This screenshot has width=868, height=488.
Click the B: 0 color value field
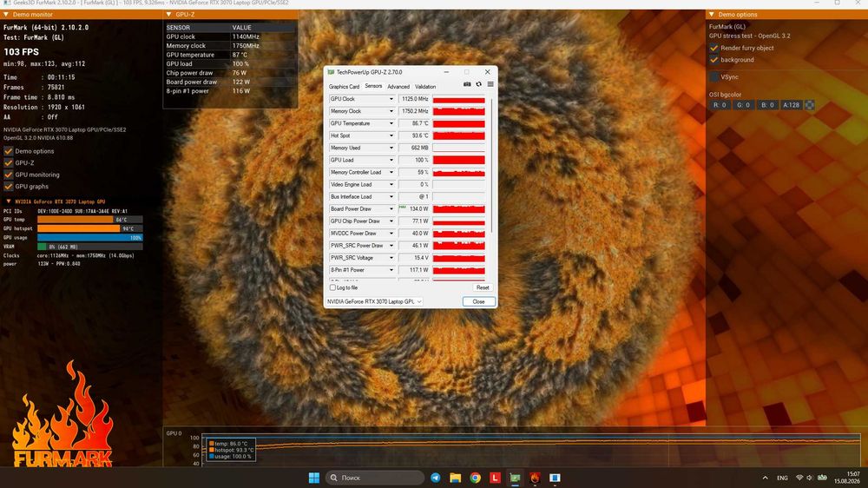point(767,105)
